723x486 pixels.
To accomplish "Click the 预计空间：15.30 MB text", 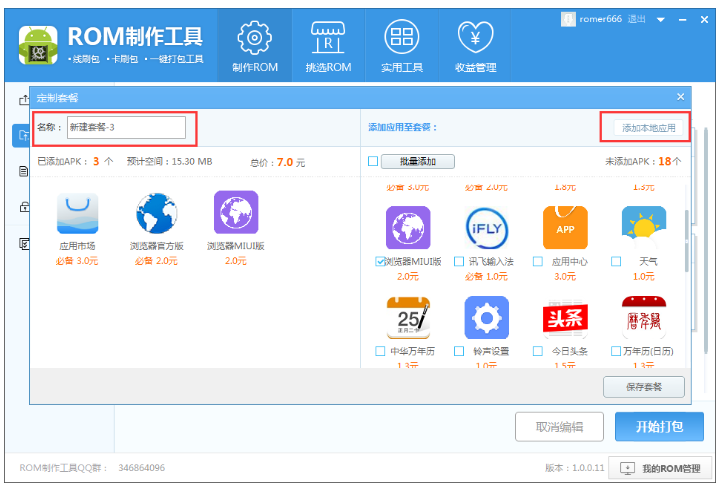I will point(170,161).
